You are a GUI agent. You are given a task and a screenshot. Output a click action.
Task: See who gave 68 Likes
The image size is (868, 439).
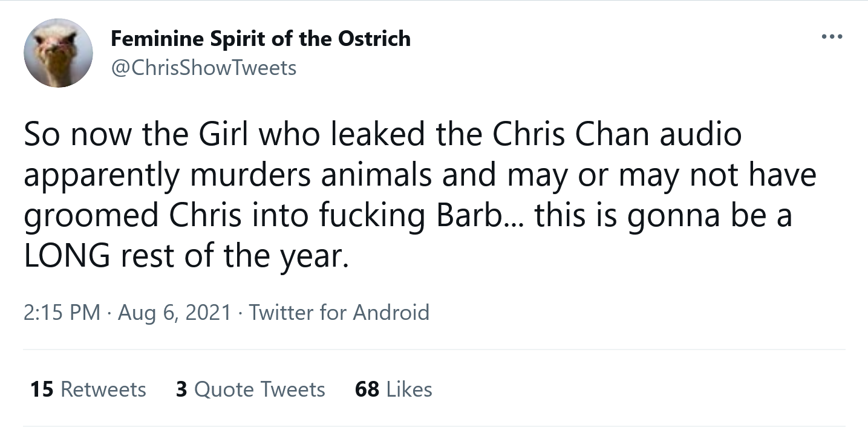(393, 389)
